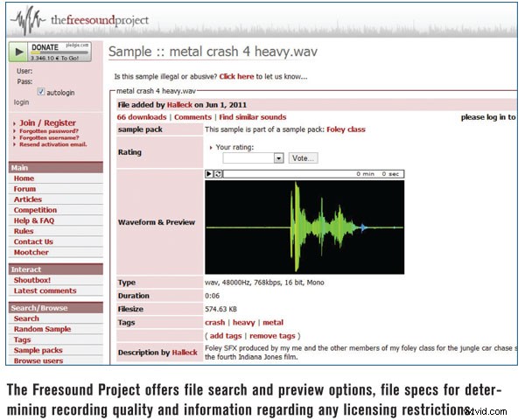The image size is (525, 420).
Task: Open the Foley class sample pack
Action: [x=346, y=129]
